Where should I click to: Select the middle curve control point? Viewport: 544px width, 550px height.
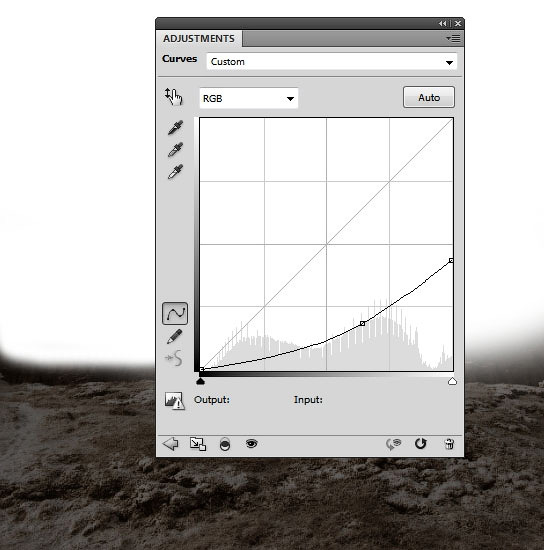[x=363, y=323]
